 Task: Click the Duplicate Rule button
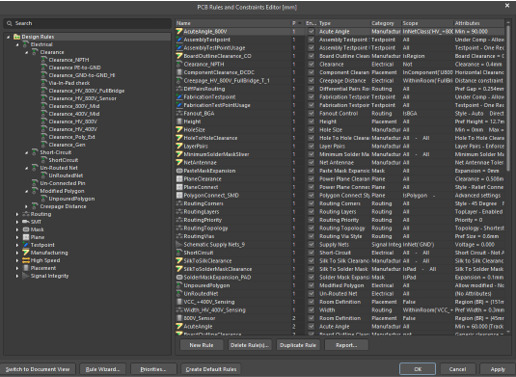(x=298, y=345)
